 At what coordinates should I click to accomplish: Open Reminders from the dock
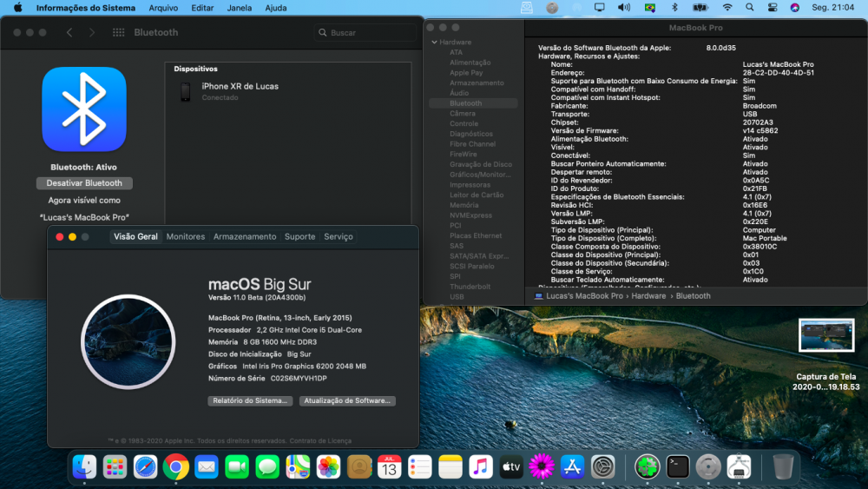click(x=419, y=467)
